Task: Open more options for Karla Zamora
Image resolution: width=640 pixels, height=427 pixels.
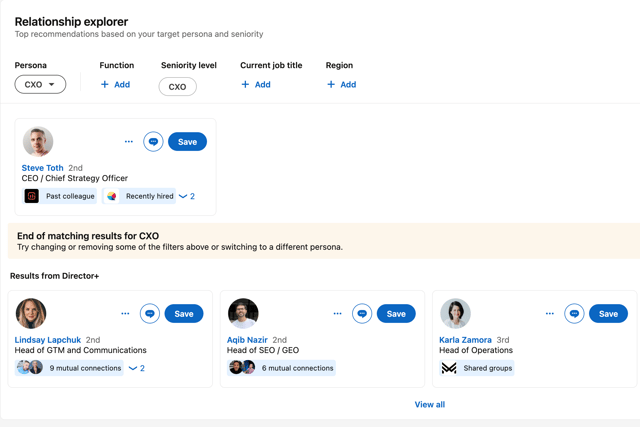Action: click(550, 314)
